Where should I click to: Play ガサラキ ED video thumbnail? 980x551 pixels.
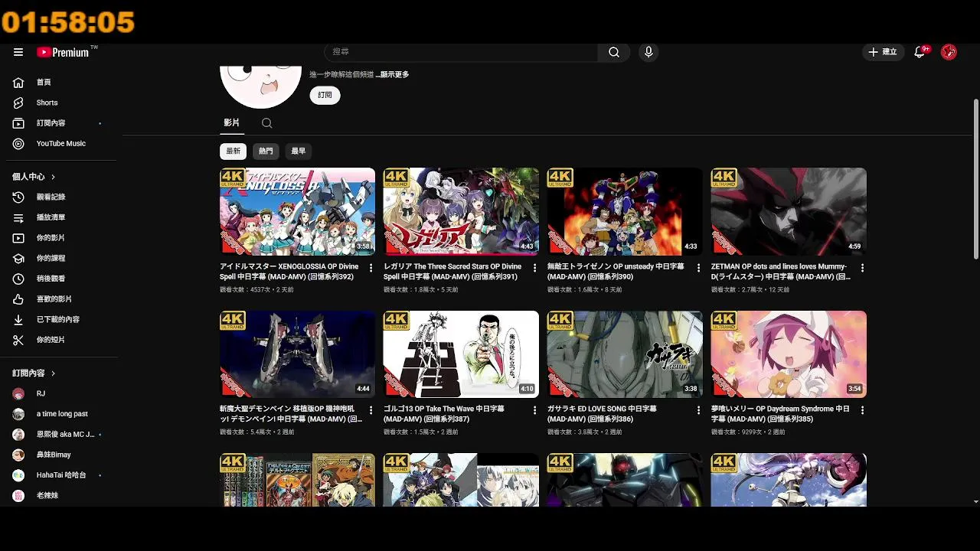(x=625, y=354)
